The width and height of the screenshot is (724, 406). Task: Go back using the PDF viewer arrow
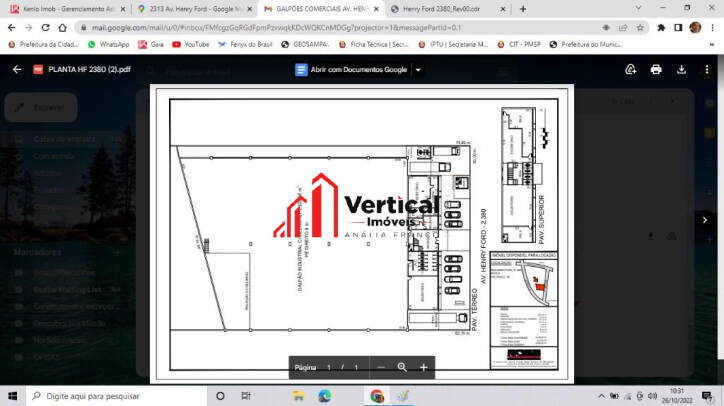pyautogui.click(x=16, y=69)
